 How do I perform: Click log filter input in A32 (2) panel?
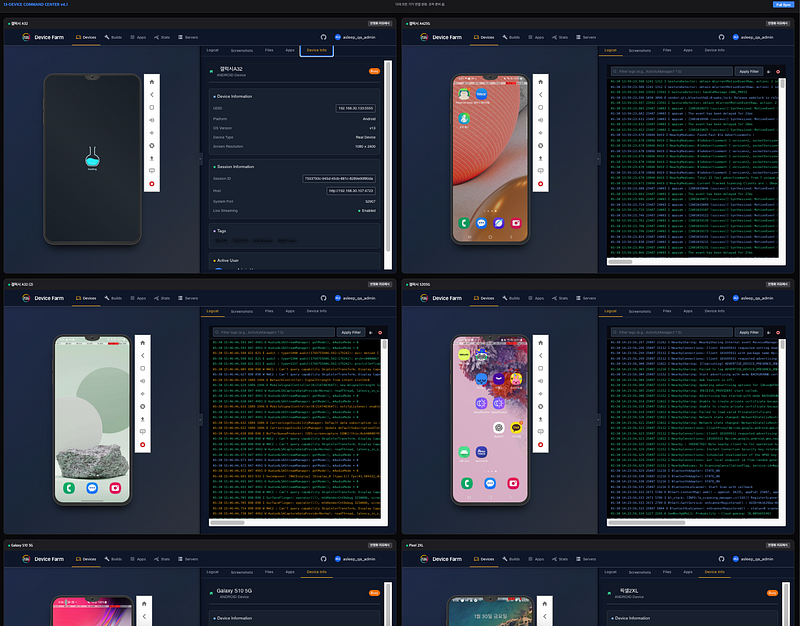(x=274, y=332)
